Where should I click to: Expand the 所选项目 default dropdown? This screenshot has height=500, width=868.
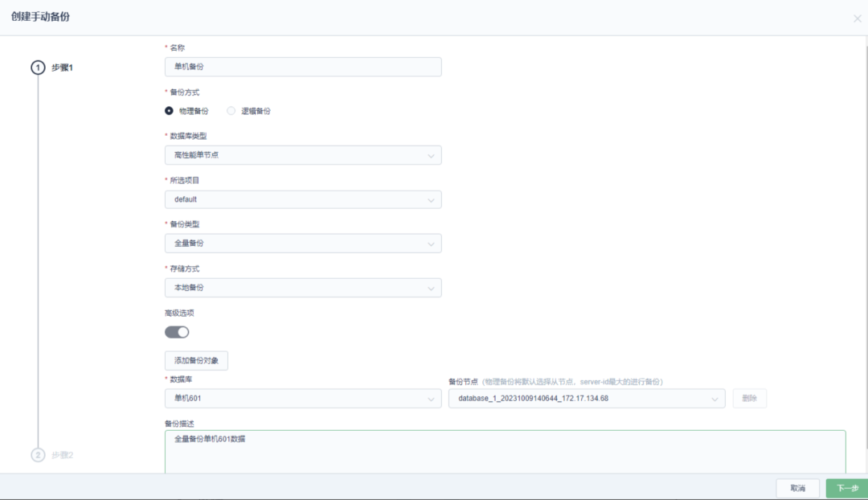point(303,199)
